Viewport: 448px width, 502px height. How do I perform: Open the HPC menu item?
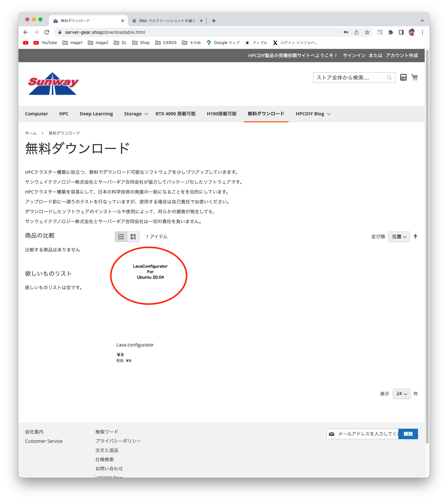[x=64, y=114]
